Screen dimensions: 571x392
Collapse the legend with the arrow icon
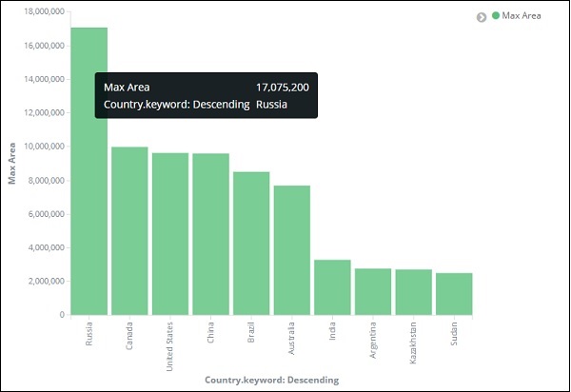point(482,17)
